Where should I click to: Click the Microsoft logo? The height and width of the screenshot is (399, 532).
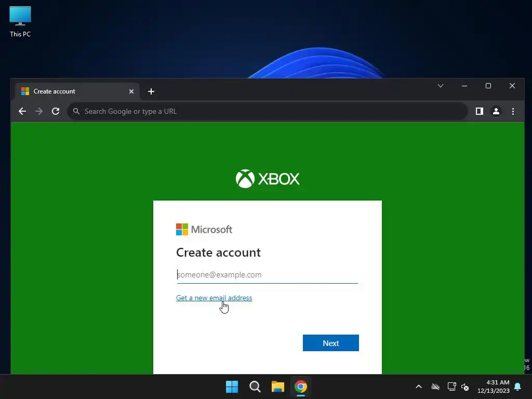point(204,229)
